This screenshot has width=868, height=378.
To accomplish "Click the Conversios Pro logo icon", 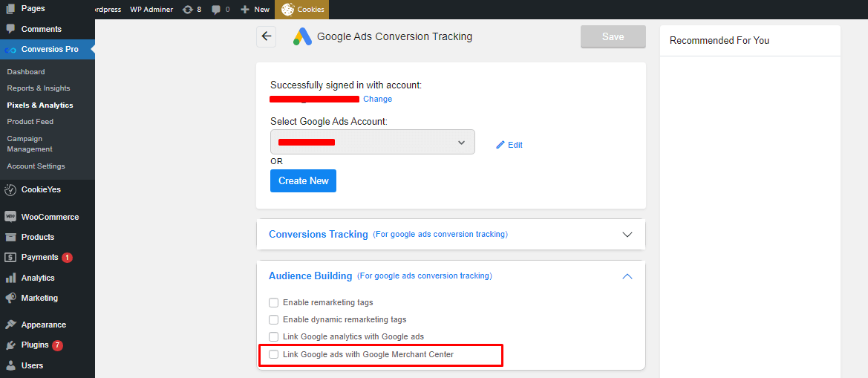I will (10, 50).
